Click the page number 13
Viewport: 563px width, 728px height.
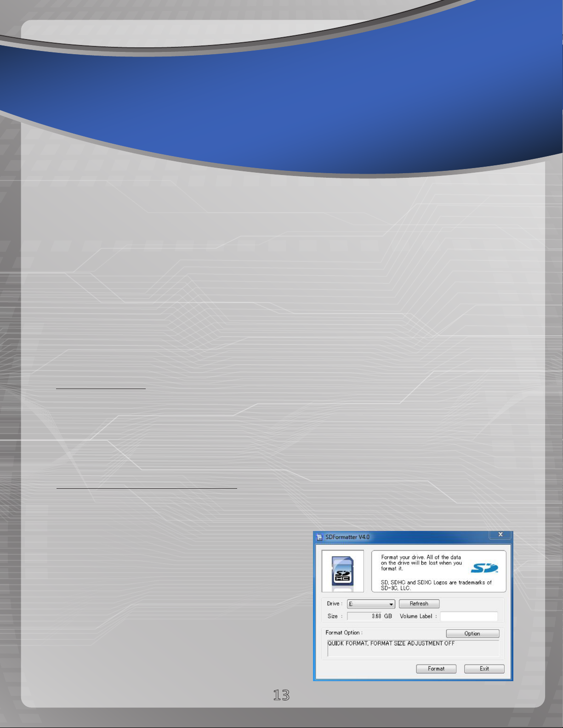(281, 695)
